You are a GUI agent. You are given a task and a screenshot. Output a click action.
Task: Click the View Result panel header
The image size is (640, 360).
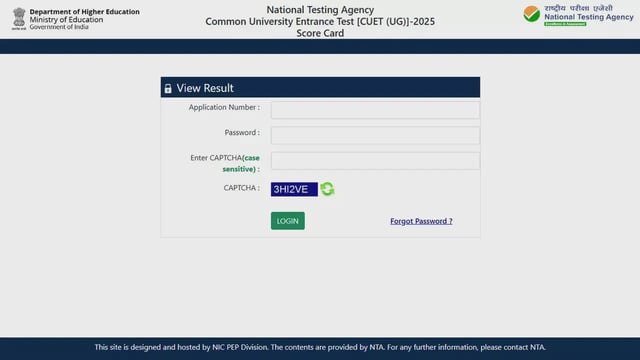320,87
